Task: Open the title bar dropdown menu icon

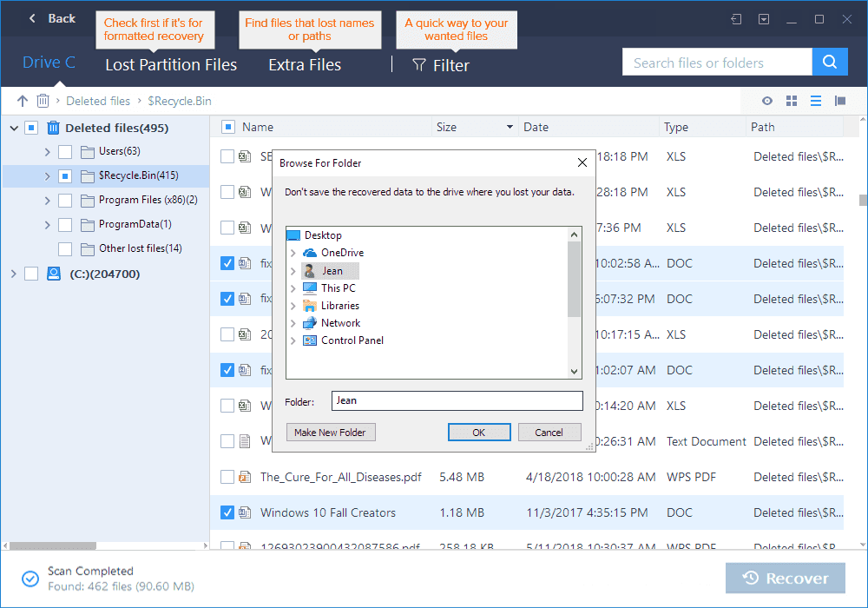Action: click(763, 19)
